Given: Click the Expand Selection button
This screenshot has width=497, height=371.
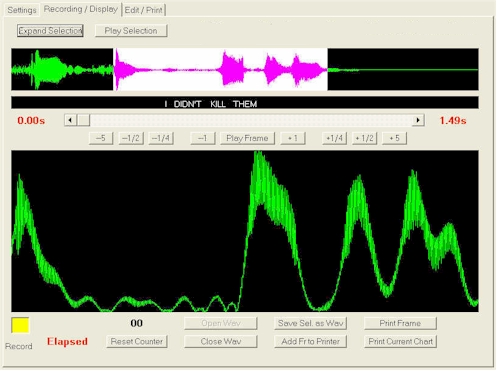Looking at the screenshot, I should (50, 31).
